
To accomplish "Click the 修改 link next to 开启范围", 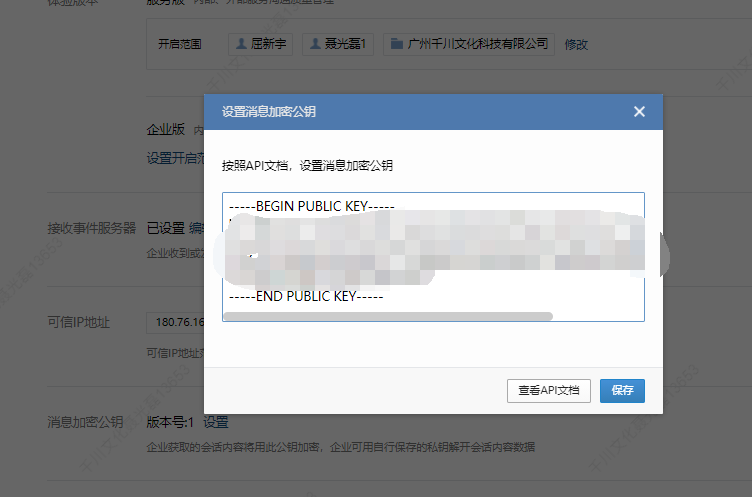I will (x=576, y=45).
